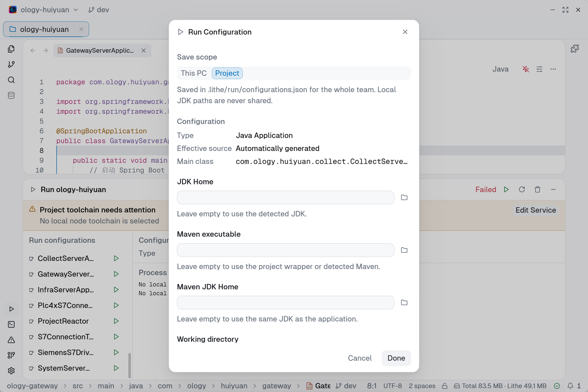Navigate back in the editor
Image resolution: width=588 pixels, height=392 pixels.
33,51
